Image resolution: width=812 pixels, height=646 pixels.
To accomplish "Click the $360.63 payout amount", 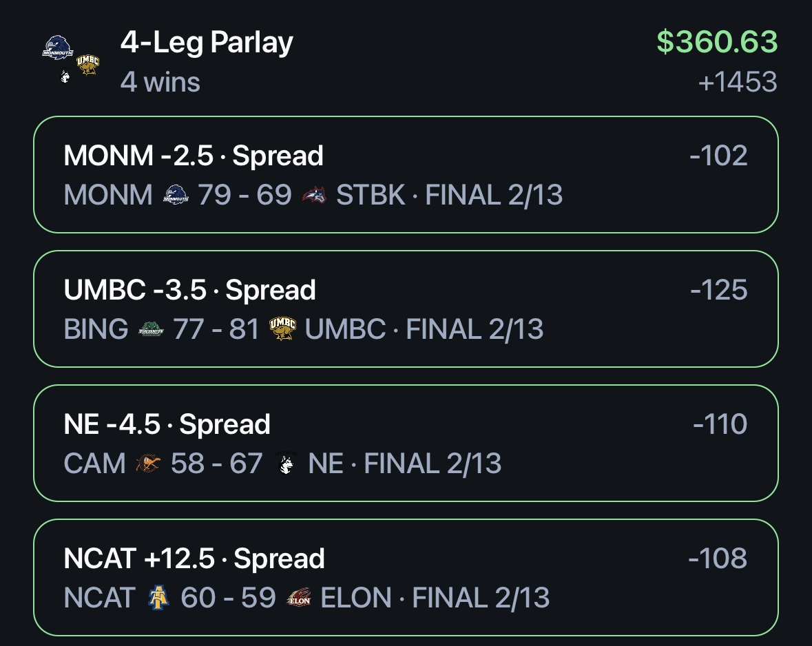I will coord(717,41).
